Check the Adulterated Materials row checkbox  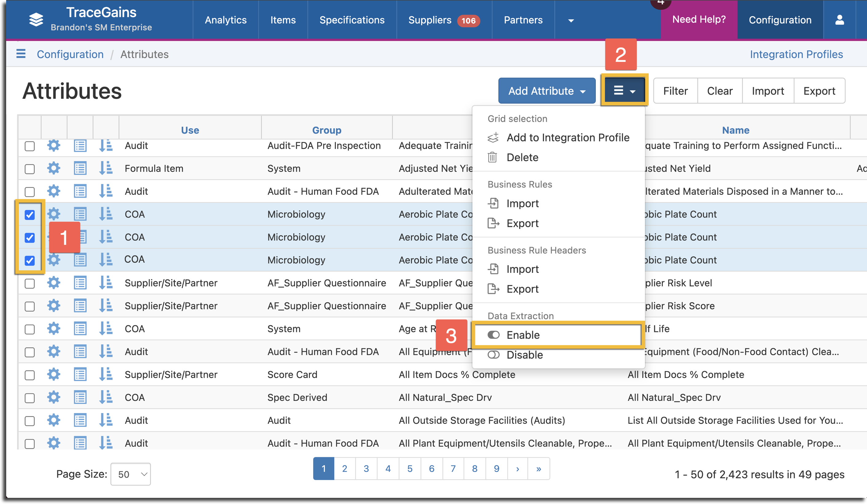(x=30, y=192)
